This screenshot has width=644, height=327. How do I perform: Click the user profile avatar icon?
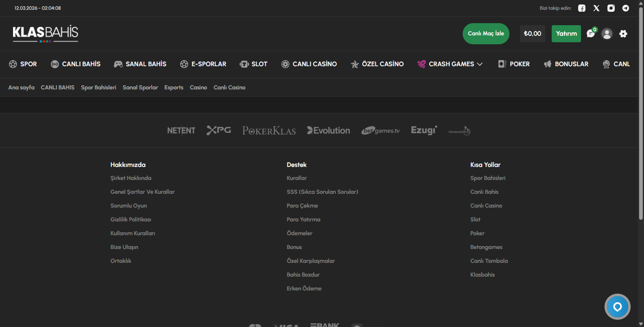[607, 34]
